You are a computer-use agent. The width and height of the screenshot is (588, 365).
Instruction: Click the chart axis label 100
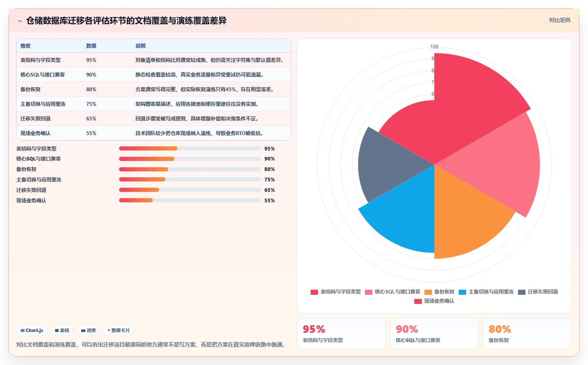click(434, 47)
